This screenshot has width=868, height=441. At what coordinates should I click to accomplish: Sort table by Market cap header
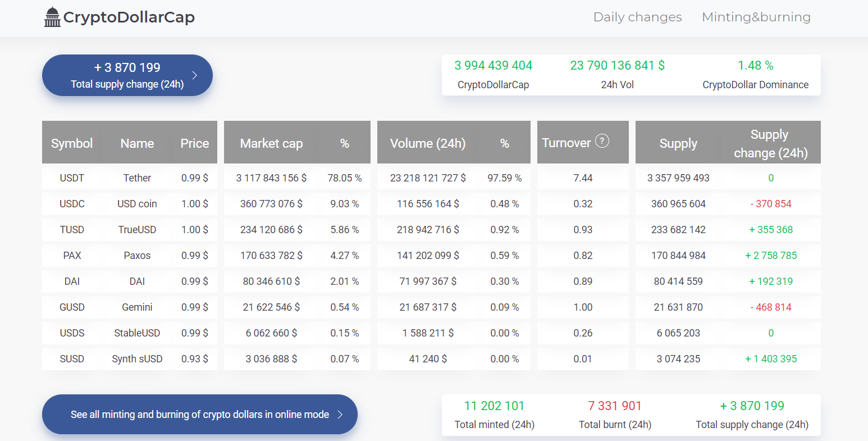coord(271,143)
